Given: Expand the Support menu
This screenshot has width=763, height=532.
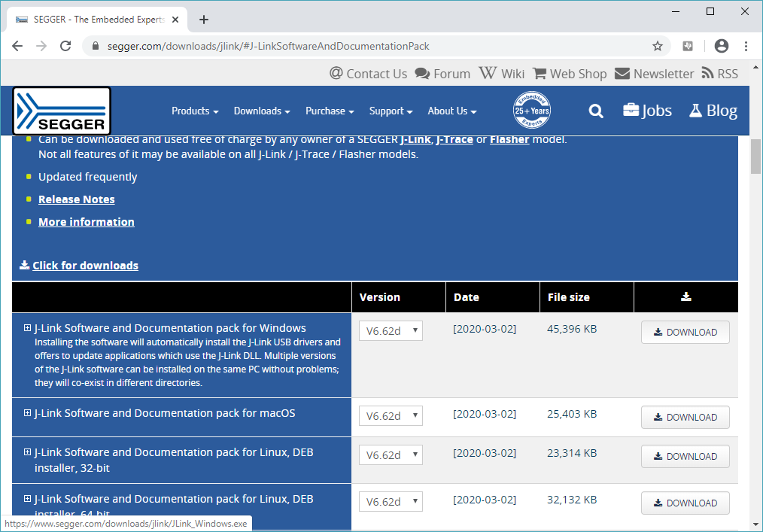Looking at the screenshot, I should click(391, 111).
